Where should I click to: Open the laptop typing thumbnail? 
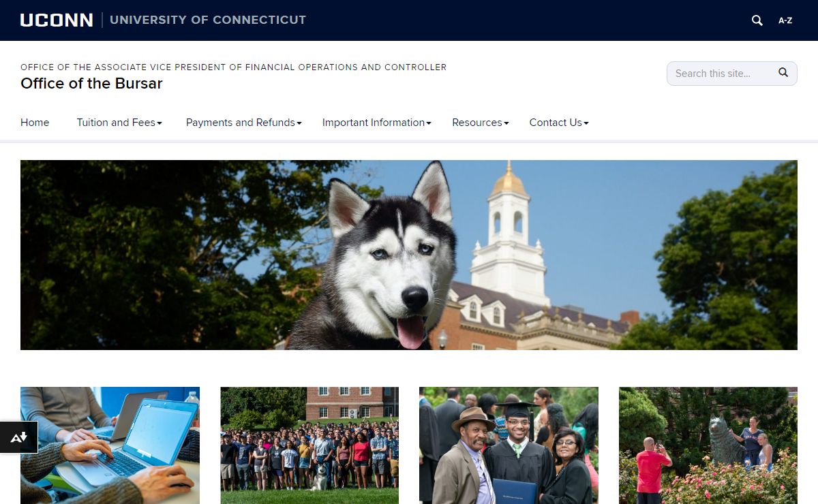[x=110, y=445]
